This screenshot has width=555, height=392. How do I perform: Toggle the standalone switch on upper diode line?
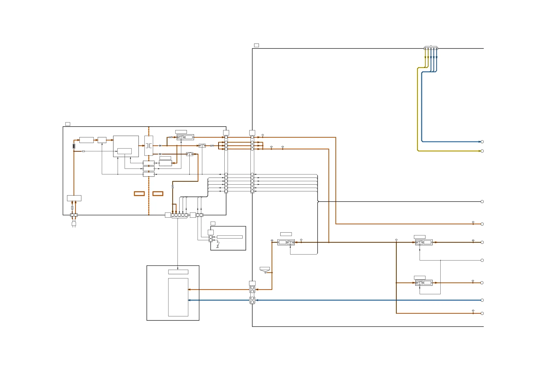pos(202,146)
